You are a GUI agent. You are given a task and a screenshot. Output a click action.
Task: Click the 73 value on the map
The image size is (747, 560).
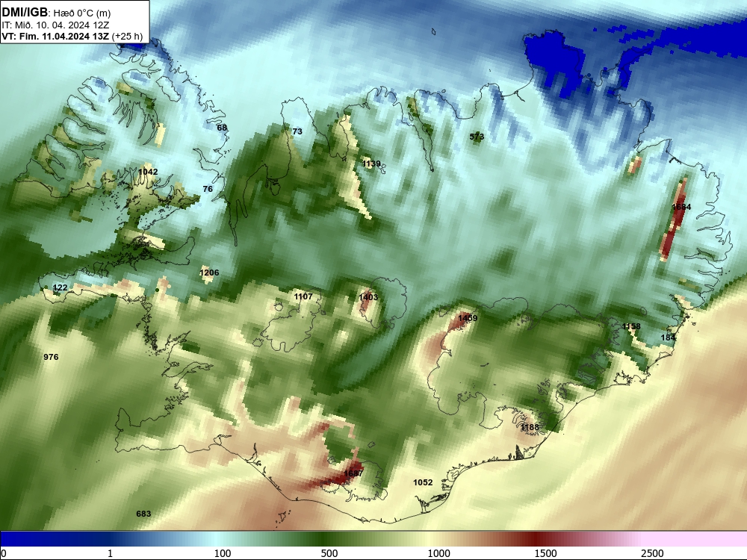coord(297,131)
